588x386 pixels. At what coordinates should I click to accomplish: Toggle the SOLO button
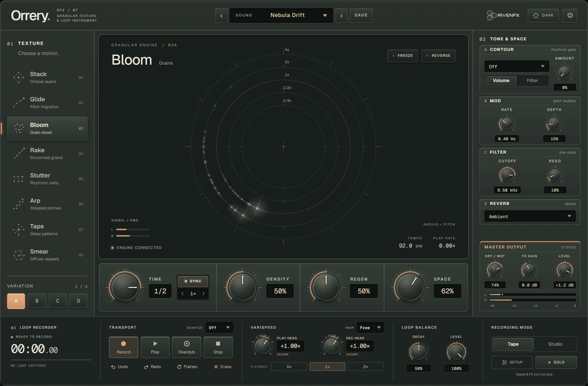556,362
